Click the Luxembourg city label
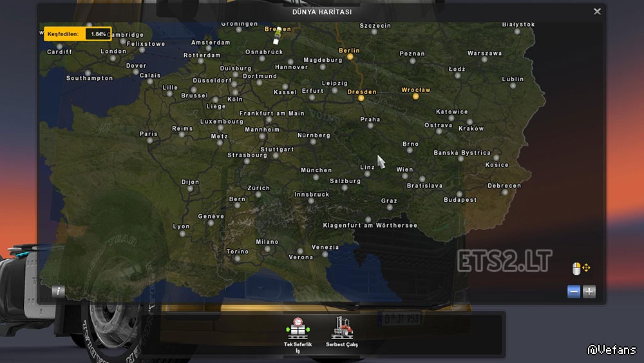644x363 pixels. tap(222, 121)
